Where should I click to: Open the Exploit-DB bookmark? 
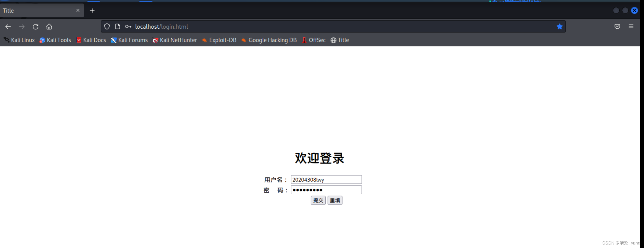click(x=219, y=40)
